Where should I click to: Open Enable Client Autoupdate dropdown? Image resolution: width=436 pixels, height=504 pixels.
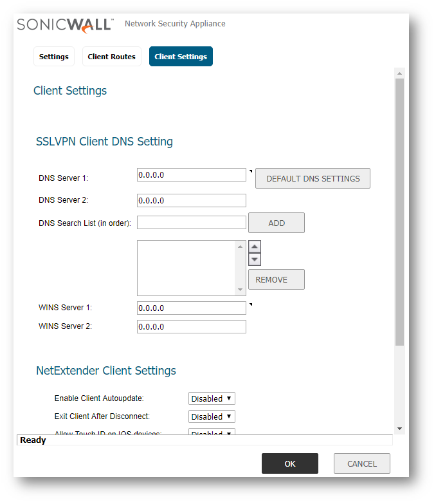point(212,398)
